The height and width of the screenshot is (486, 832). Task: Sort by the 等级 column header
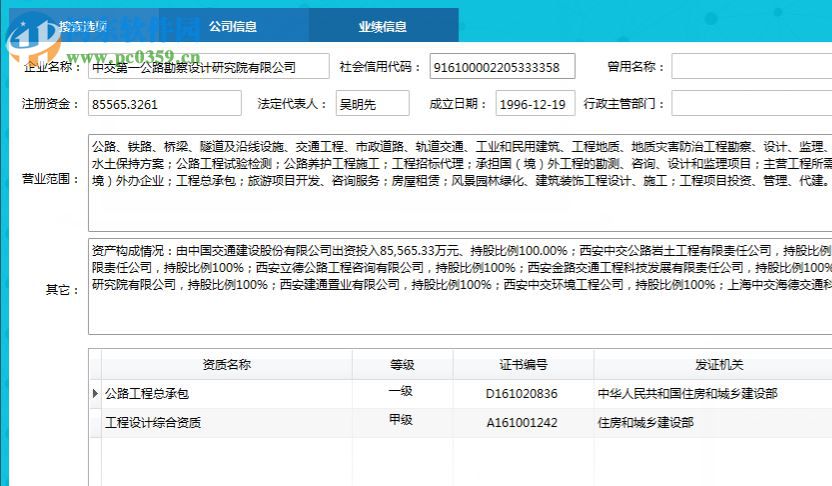coord(403,364)
